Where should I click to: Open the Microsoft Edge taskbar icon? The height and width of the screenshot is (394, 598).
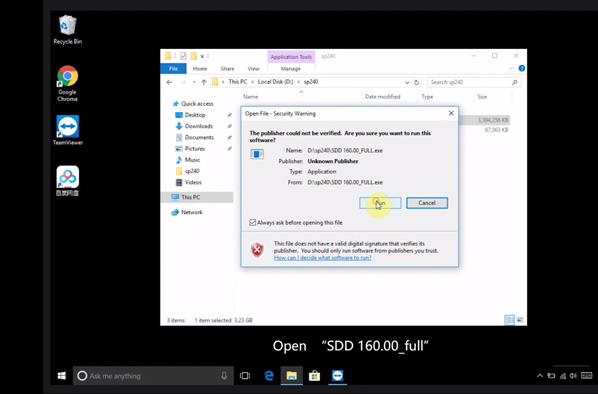point(269,376)
